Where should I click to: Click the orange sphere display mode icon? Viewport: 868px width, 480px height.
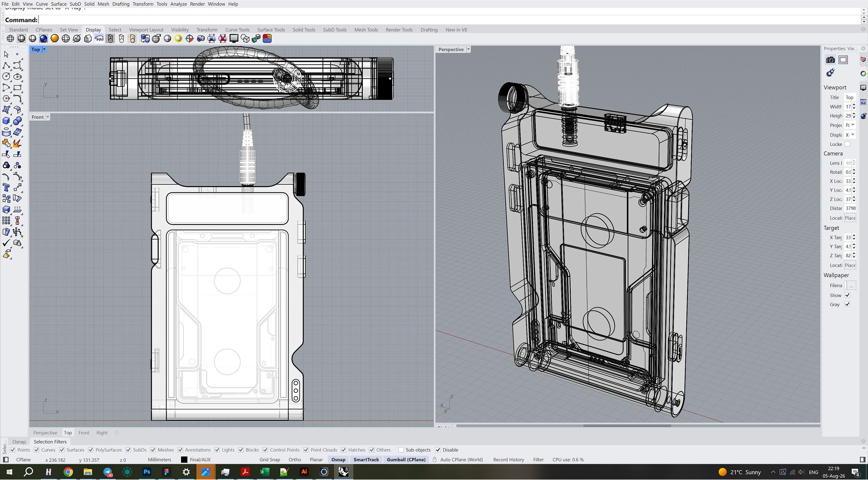[55, 39]
